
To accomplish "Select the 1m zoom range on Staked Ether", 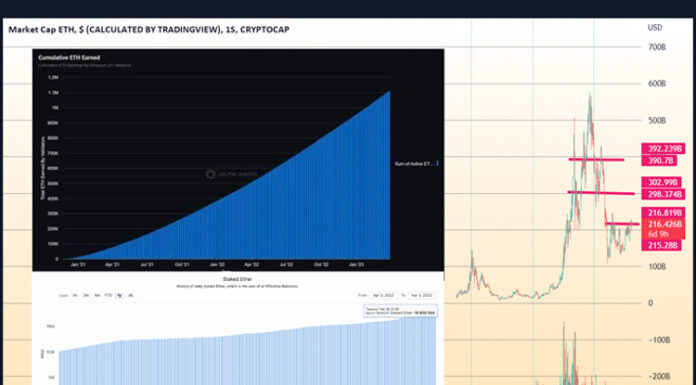I will tap(75, 295).
